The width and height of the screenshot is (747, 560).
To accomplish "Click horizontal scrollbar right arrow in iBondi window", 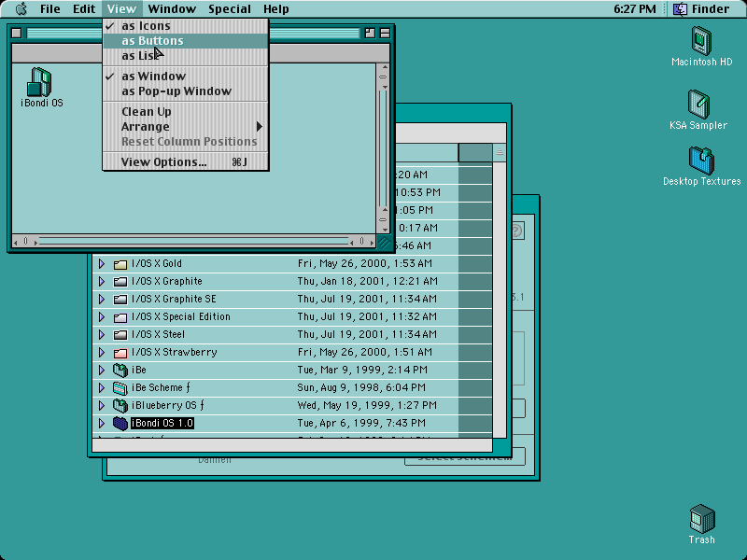I will point(371,242).
